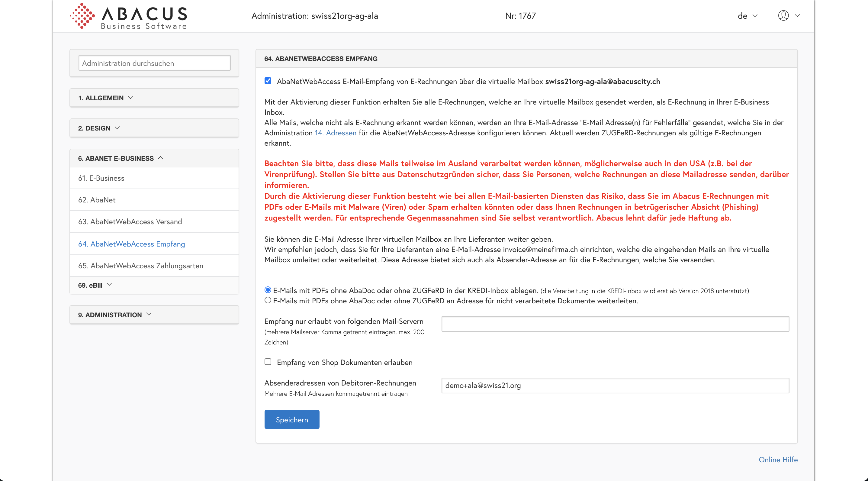868x481 pixels.
Task: Click the Administration durchsuchen search field
Action: [154, 63]
